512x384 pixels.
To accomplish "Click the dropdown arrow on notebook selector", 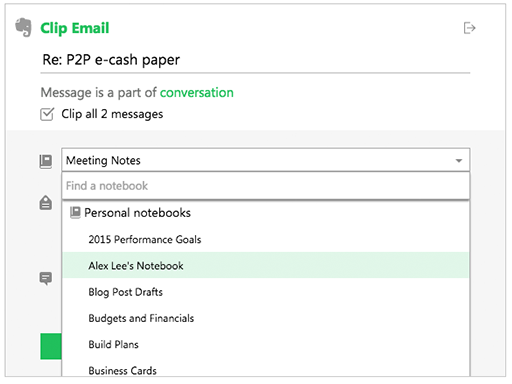I will click(459, 161).
